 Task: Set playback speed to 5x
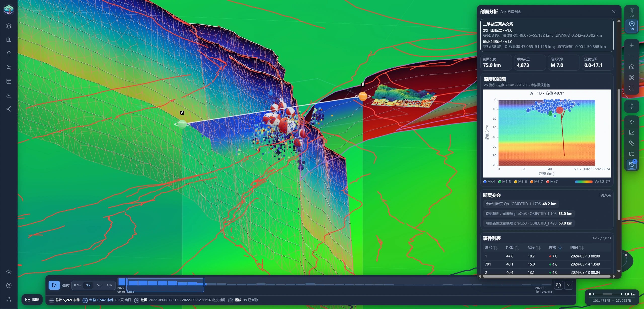(x=99, y=285)
